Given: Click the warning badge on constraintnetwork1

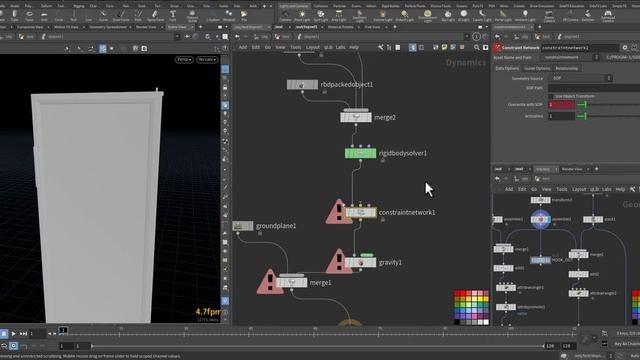Looking at the screenshot, I should point(338,213).
